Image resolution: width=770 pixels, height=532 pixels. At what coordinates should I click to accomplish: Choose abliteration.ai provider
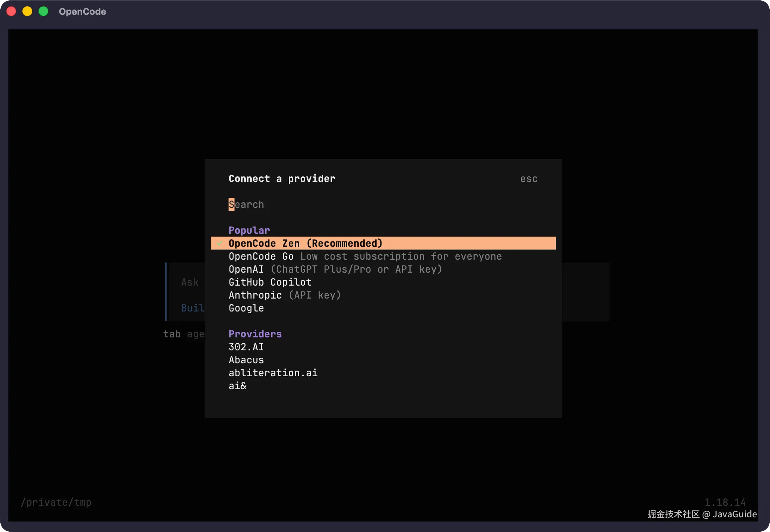click(383, 373)
